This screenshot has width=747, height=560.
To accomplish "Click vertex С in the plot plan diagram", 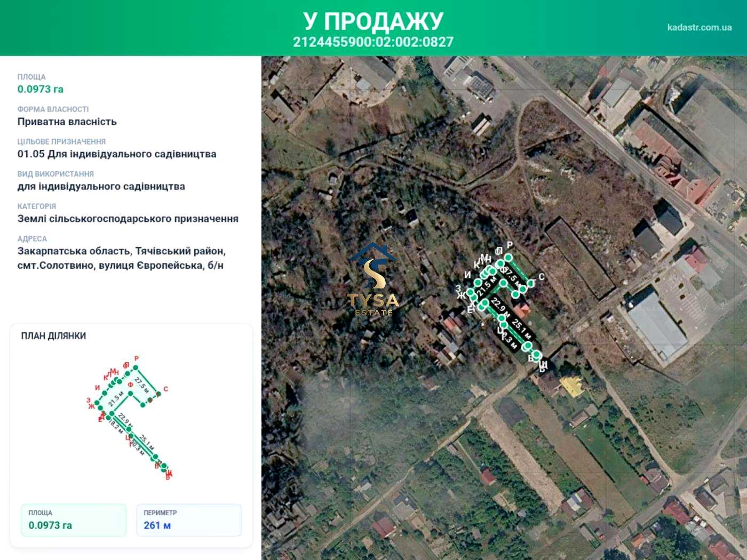I will [158, 394].
